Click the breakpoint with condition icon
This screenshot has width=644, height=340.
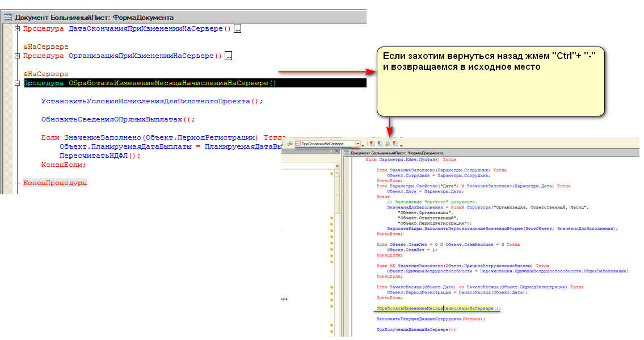pyautogui.click(x=380, y=144)
